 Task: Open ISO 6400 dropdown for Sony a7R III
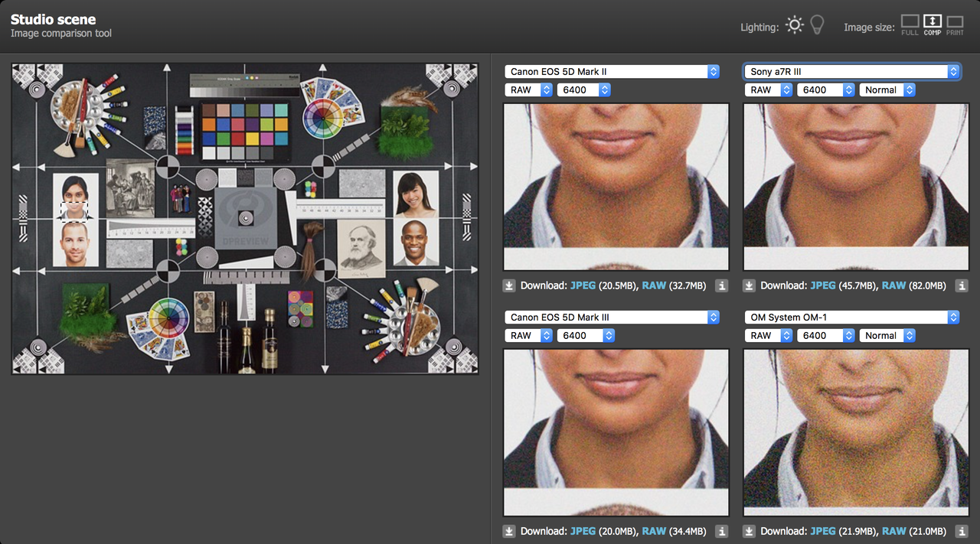(x=825, y=90)
